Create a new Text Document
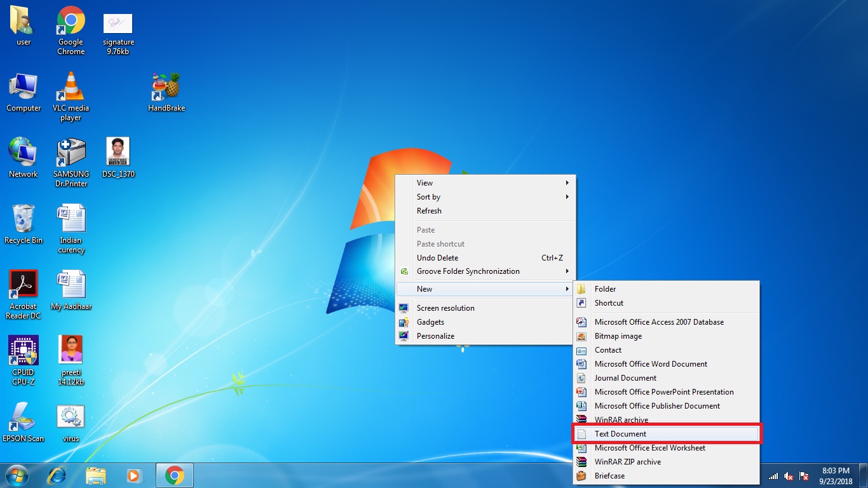Viewport: 868px width, 488px height. click(x=667, y=434)
